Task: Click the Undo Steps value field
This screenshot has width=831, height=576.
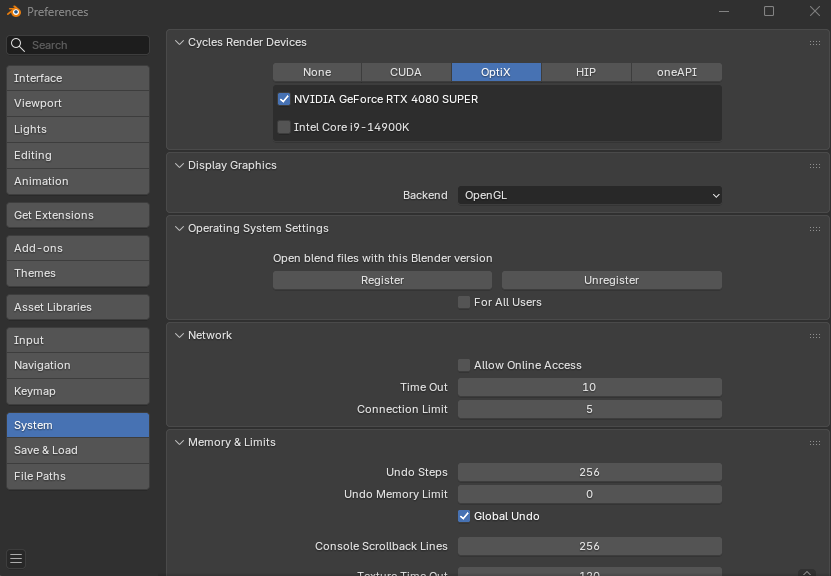Action: click(589, 472)
